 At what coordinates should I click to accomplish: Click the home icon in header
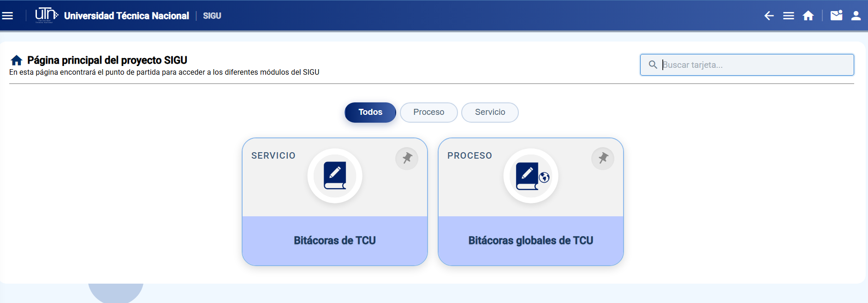pyautogui.click(x=808, y=16)
